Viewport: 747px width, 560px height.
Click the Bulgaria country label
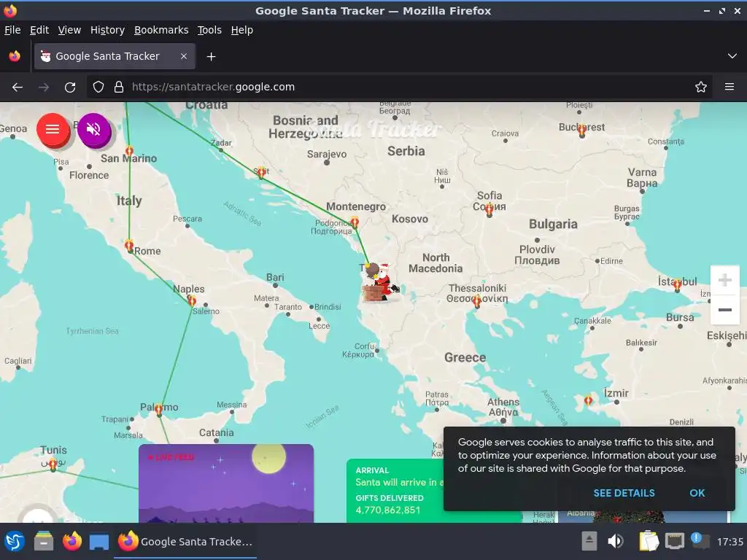pyautogui.click(x=553, y=225)
